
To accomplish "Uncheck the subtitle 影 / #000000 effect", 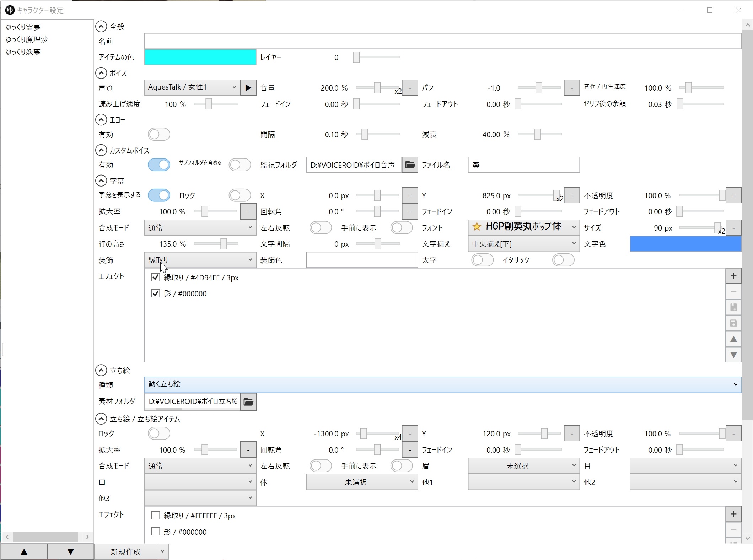I will (155, 294).
